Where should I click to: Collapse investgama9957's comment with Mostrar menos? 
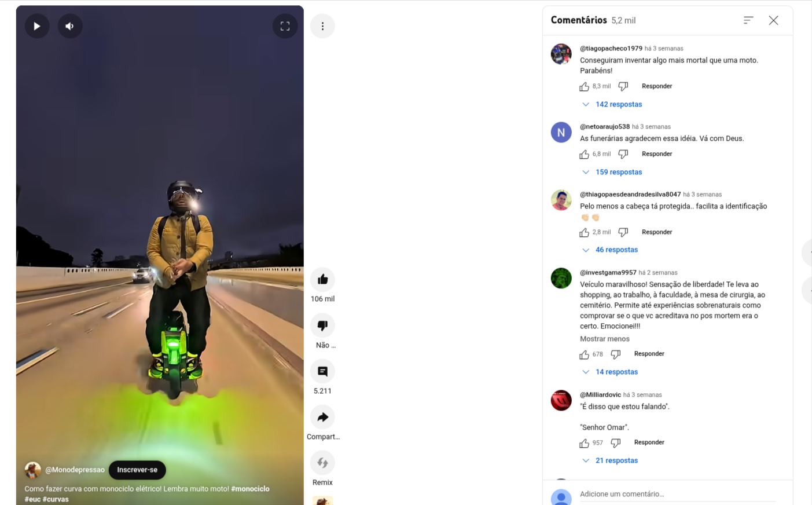click(605, 339)
